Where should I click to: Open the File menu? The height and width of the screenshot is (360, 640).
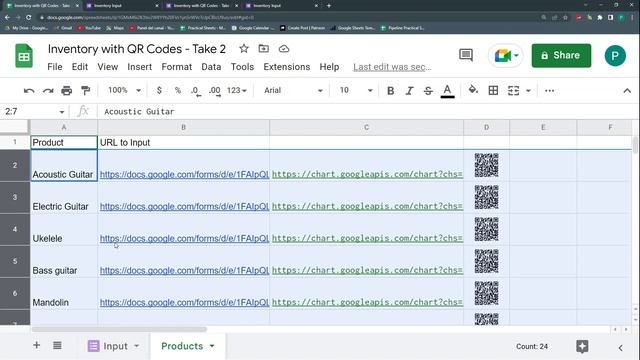click(x=55, y=67)
